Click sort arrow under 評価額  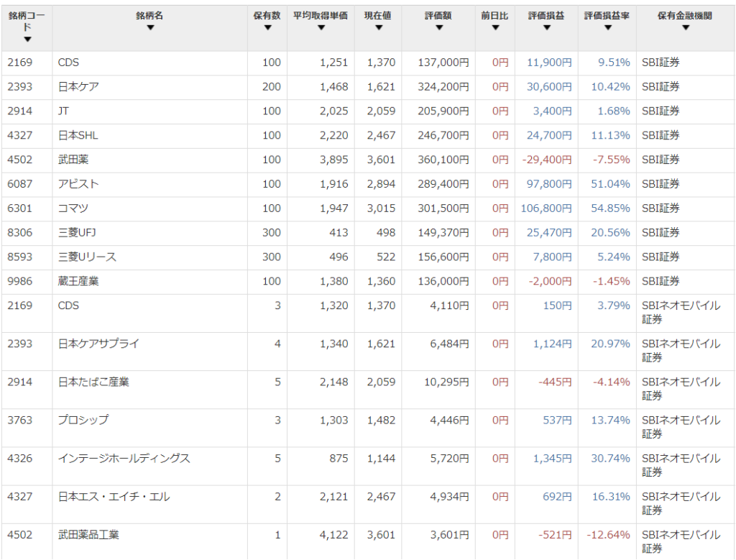439,28
